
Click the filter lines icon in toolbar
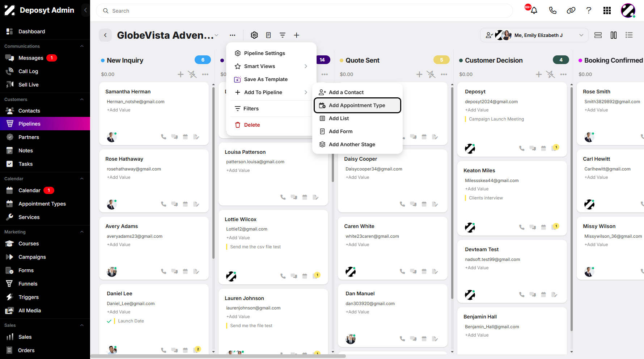(283, 35)
